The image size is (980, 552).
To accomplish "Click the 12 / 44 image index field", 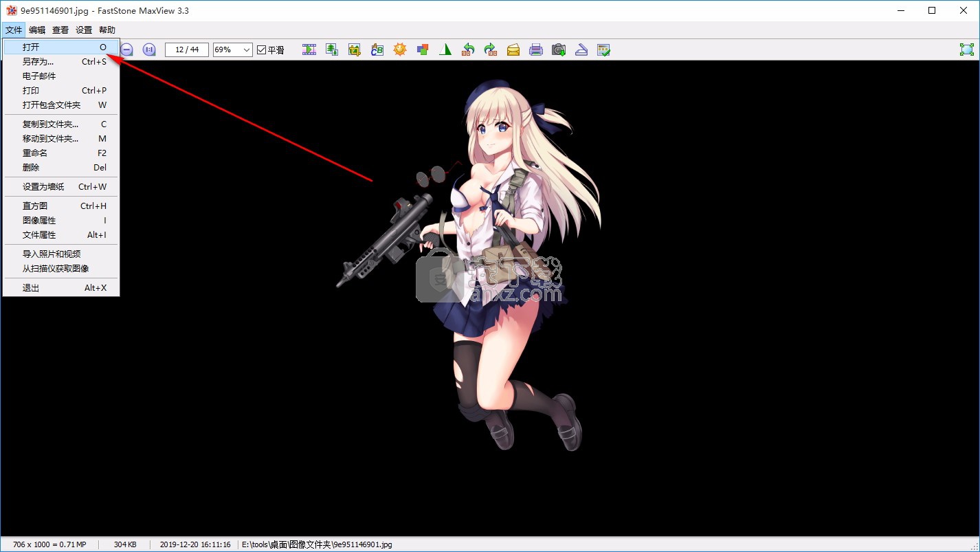I will point(187,49).
